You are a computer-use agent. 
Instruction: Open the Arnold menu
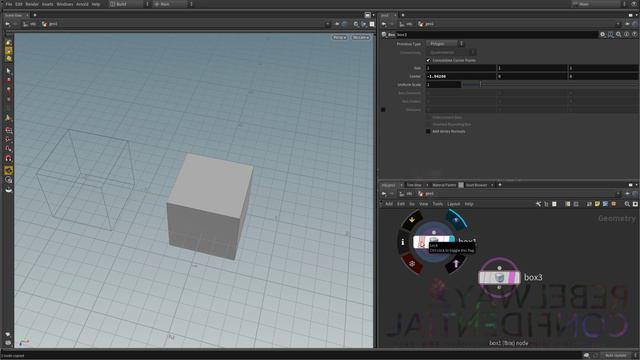[82, 4]
